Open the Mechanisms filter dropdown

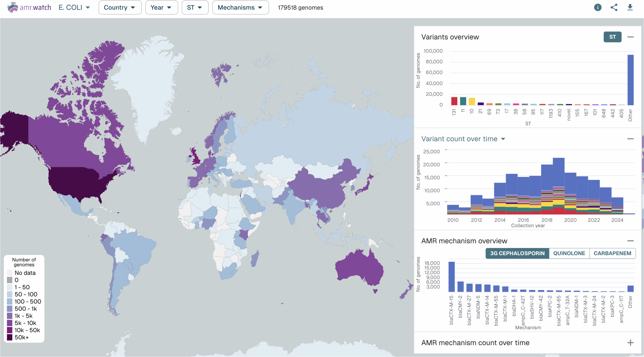click(x=240, y=8)
